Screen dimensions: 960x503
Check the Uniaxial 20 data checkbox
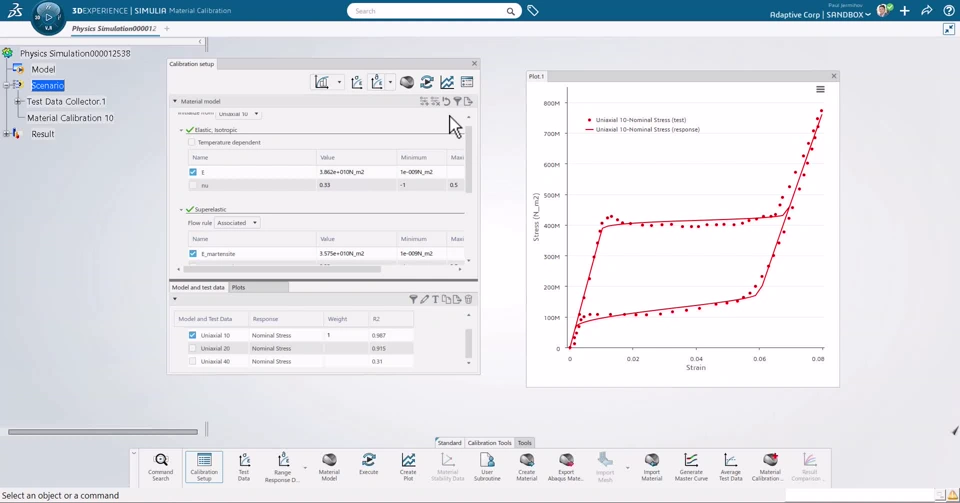pos(192,348)
